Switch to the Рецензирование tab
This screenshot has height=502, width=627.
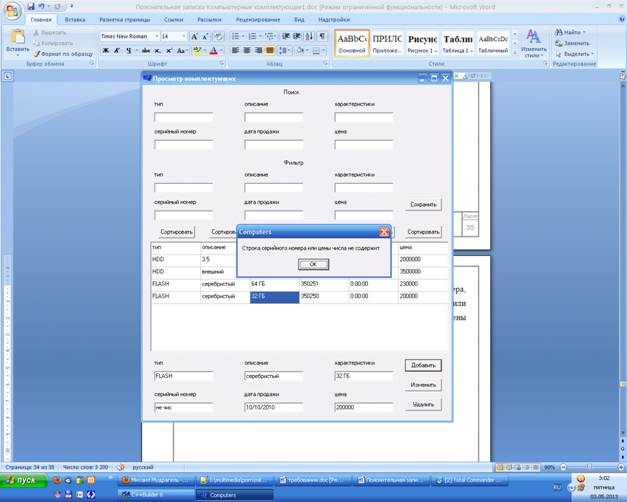[x=258, y=19]
